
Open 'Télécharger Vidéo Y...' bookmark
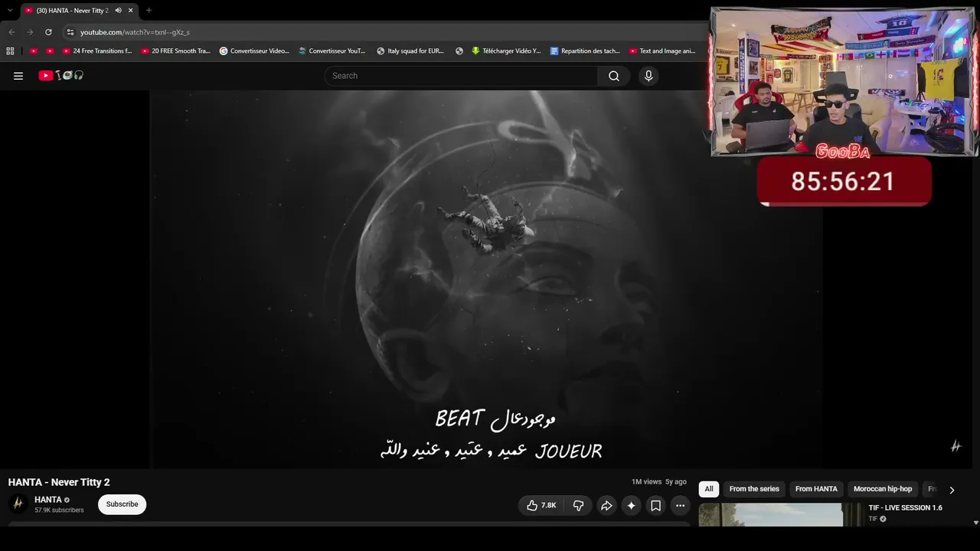tap(506, 51)
